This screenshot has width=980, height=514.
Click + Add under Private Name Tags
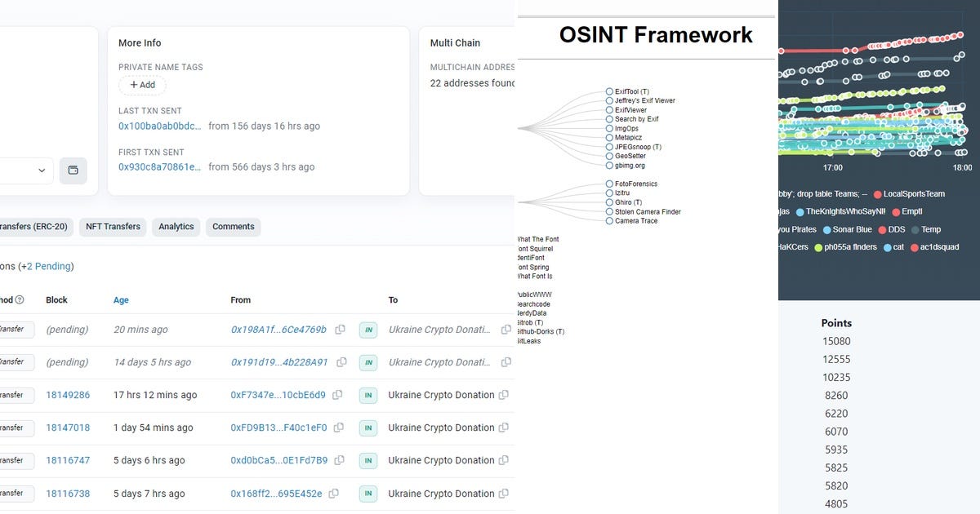[142, 85]
